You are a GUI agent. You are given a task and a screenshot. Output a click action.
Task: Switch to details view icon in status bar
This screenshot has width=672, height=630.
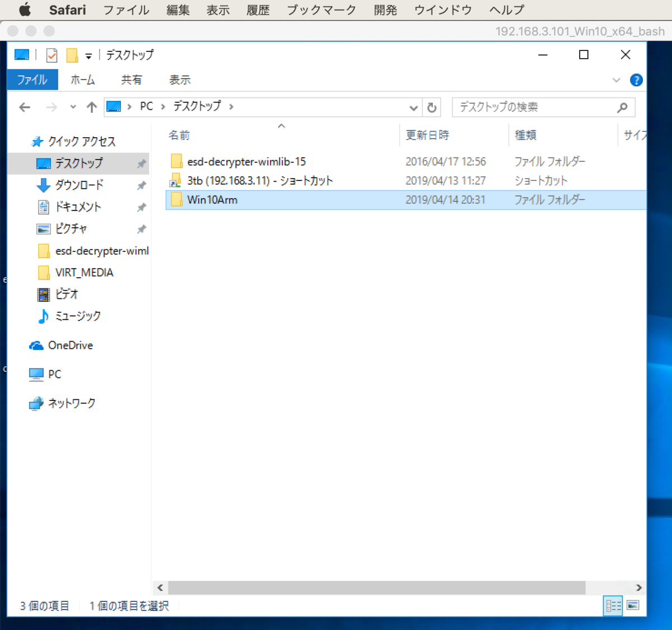click(613, 605)
